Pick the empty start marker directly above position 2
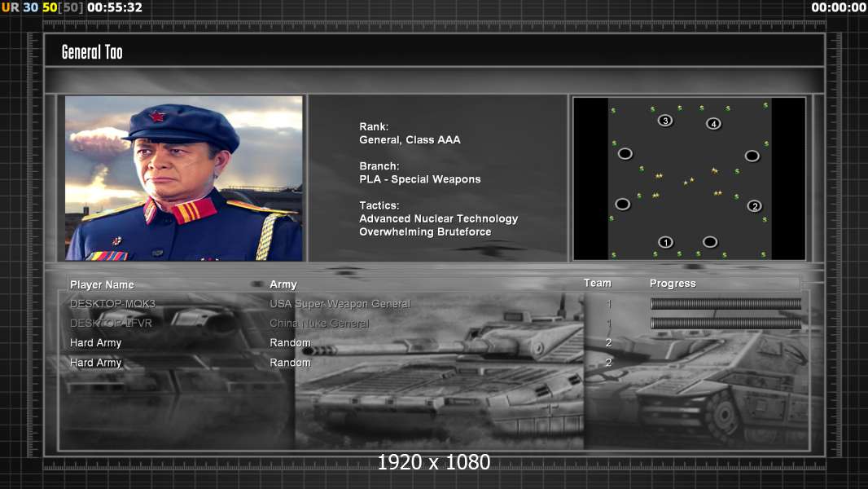This screenshot has height=489, width=868. pyautogui.click(x=752, y=156)
